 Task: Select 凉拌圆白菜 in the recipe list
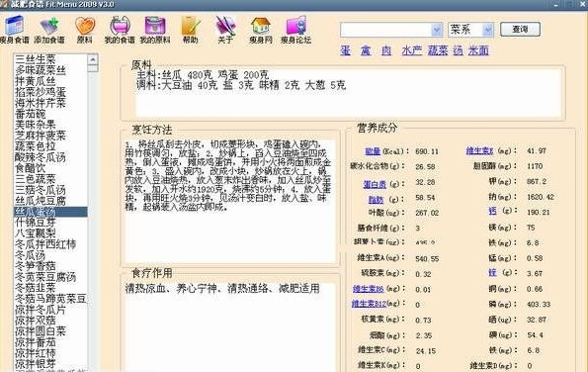[x=50, y=331]
